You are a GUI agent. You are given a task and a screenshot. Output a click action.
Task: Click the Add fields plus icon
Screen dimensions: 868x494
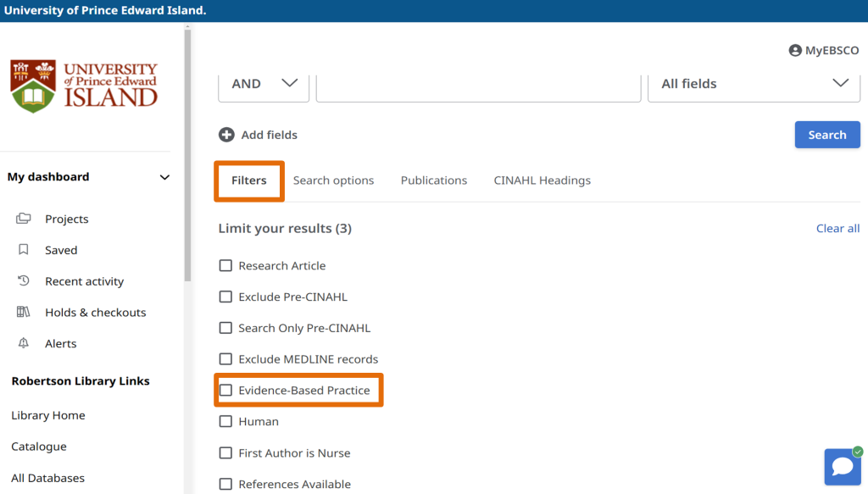click(x=226, y=135)
